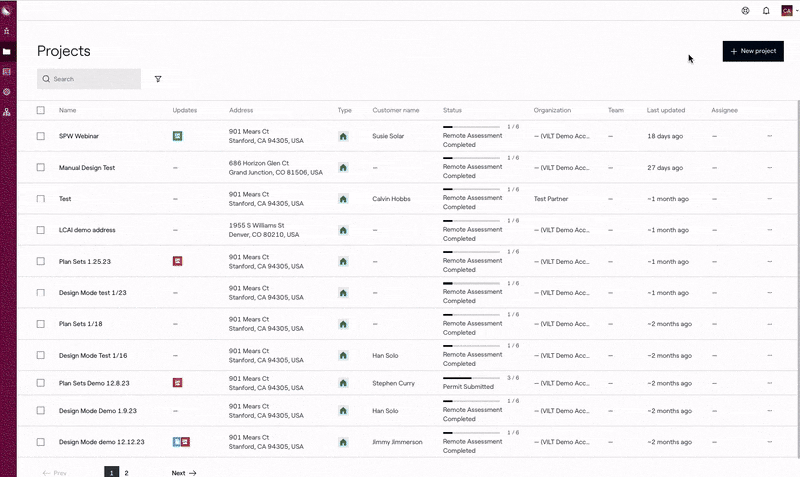The height and width of the screenshot is (477, 800).
Task: Click progress bar for Design Mode demo 12.12.23
Action: tap(471, 433)
